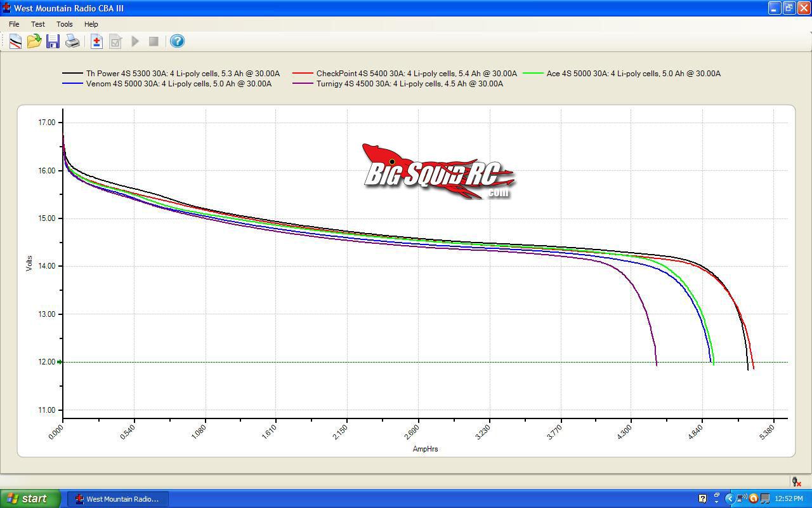
Task: Open the Help menu
Action: (x=91, y=24)
